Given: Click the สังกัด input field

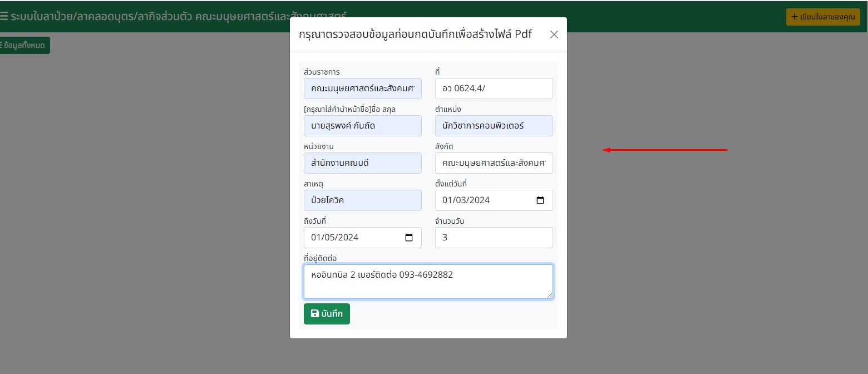Looking at the screenshot, I should (494, 163).
